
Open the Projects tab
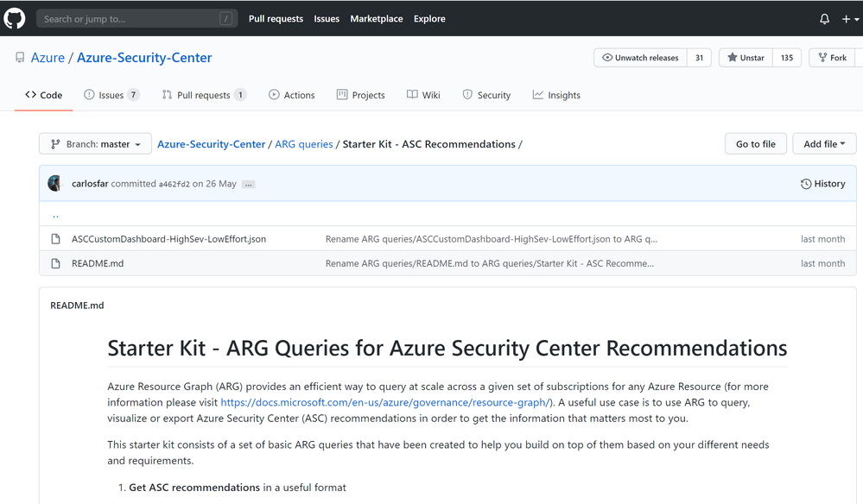[x=361, y=95]
